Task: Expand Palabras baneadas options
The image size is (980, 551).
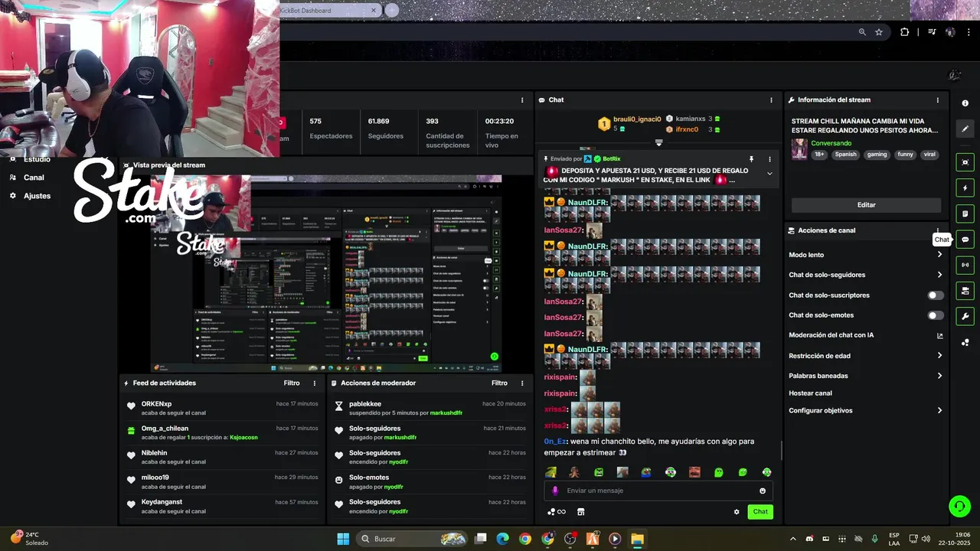Action: [x=939, y=376]
